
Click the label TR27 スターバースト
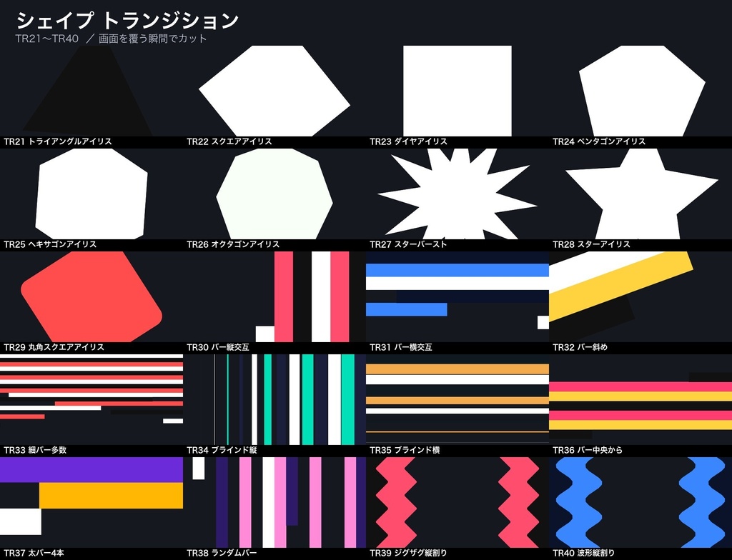pos(408,244)
